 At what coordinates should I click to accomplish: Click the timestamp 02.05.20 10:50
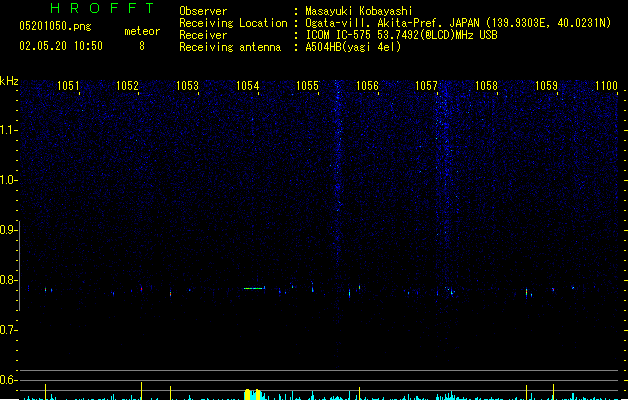pyautogui.click(x=61, y=46)
